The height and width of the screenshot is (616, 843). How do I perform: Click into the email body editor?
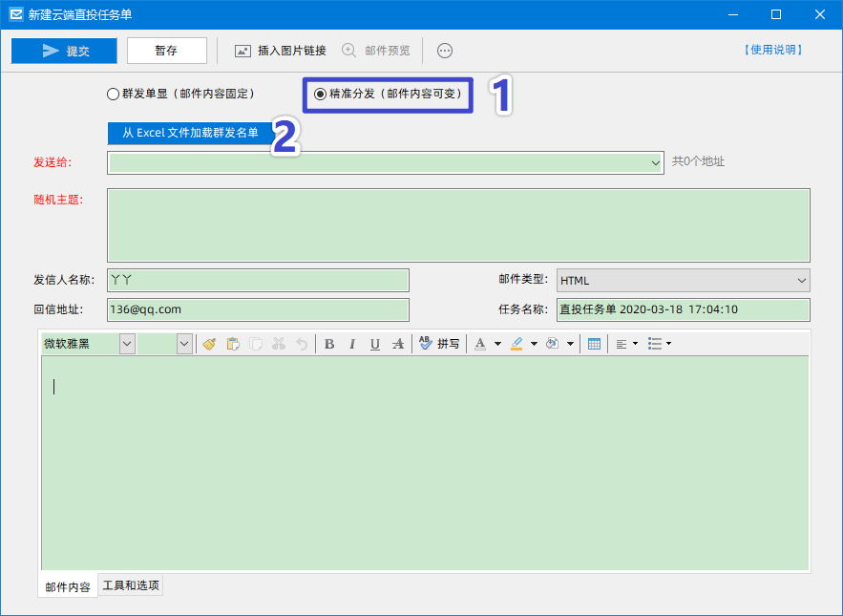click(425, 462)
